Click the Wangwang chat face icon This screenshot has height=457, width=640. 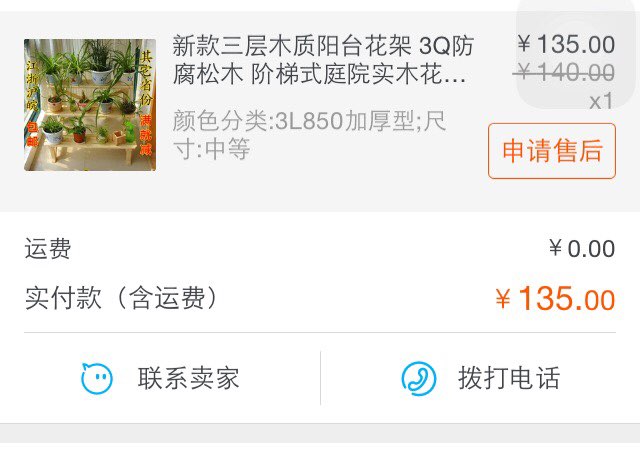tap(97, 378)
